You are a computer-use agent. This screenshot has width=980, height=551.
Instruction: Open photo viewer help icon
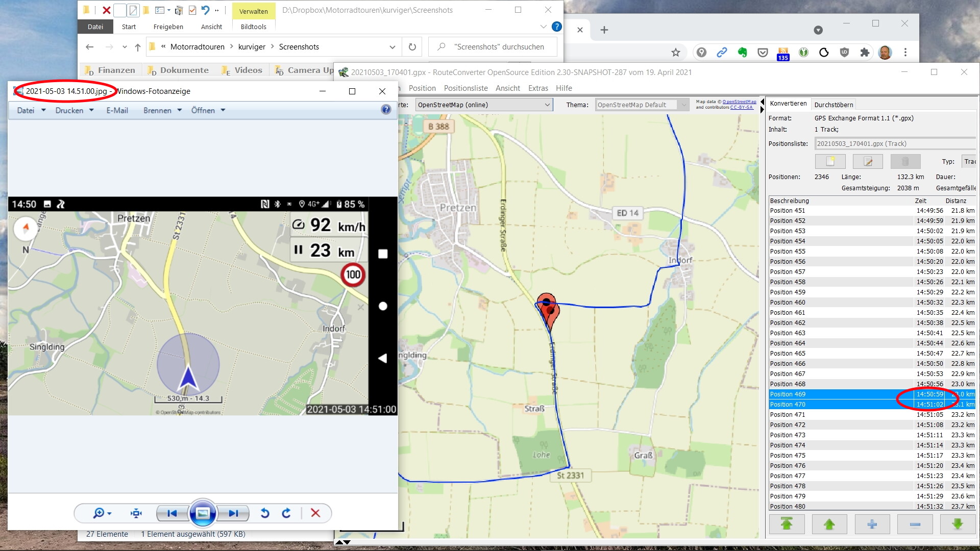point(386,110)
